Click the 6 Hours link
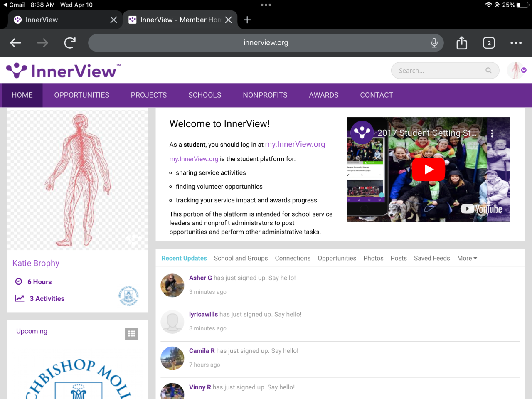 pyautogui.click(x=39, y=282)
